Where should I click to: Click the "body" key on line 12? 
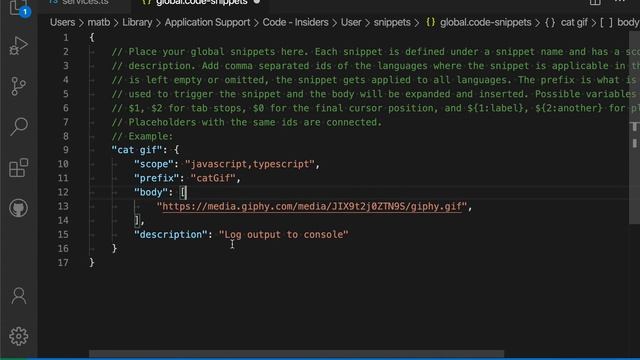tap(151, 192)
